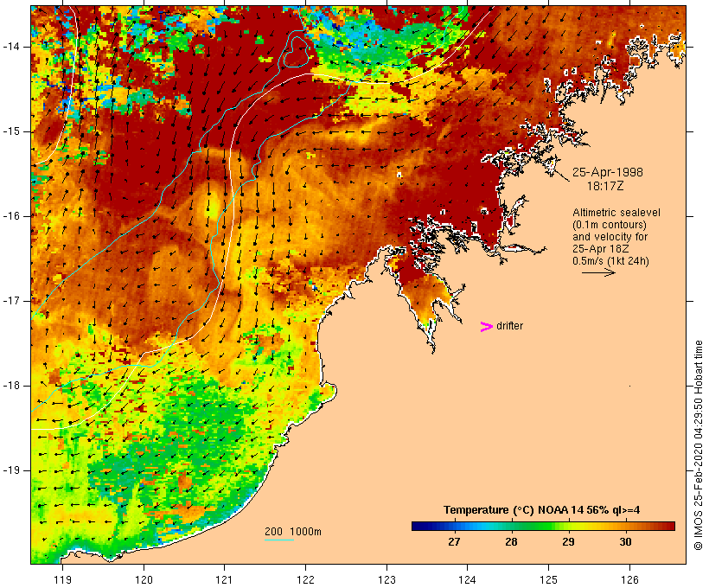Screen dimensions: 709x588
Task: Click the longitude axis label 125
Action: [548, 579]
